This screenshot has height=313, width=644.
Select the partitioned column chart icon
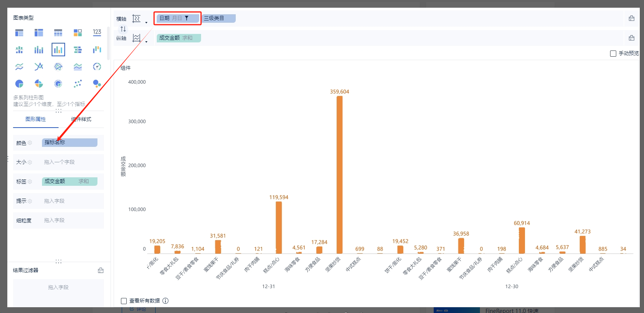19,50
